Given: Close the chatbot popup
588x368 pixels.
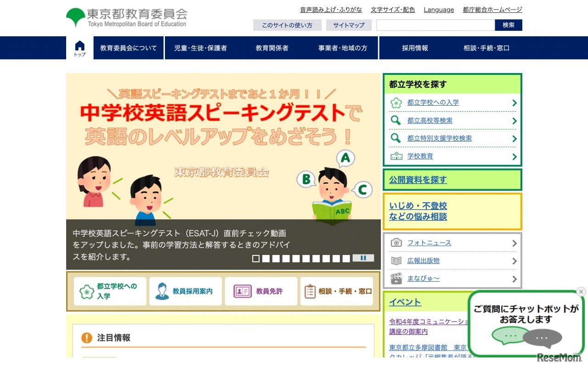Looking at the screenshot, I should [x=581, y=292].
